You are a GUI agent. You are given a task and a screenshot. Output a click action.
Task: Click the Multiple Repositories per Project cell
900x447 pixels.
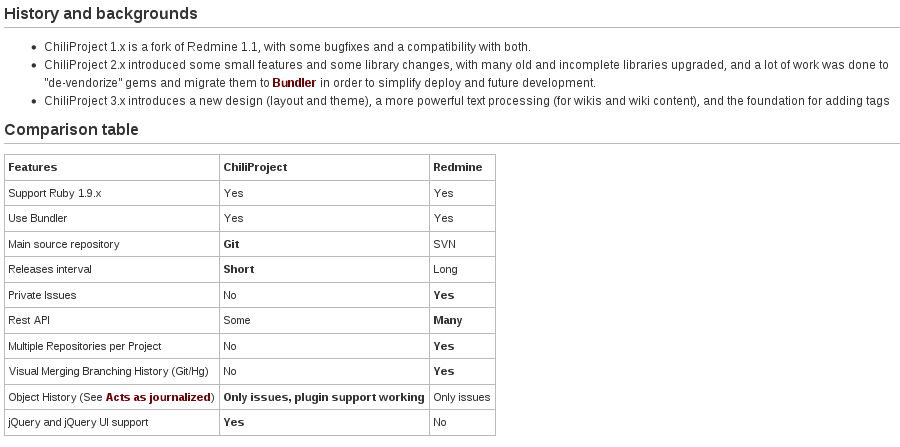[112, 347]
